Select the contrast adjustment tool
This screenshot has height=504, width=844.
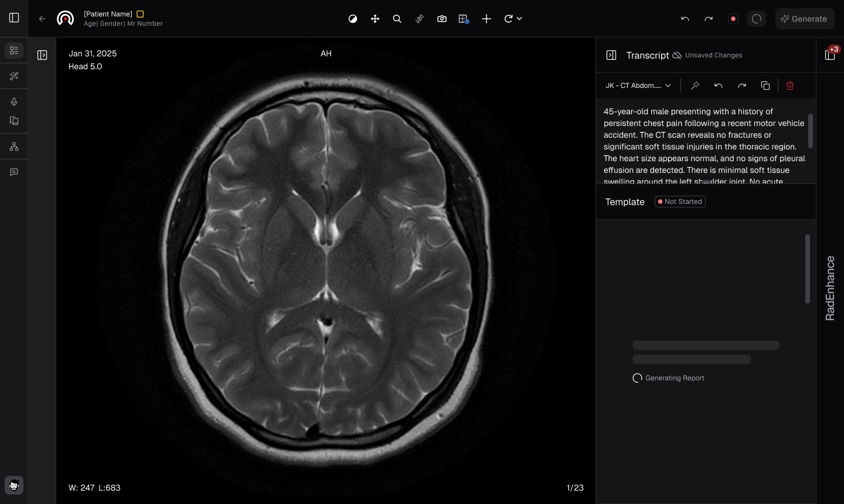353,19
